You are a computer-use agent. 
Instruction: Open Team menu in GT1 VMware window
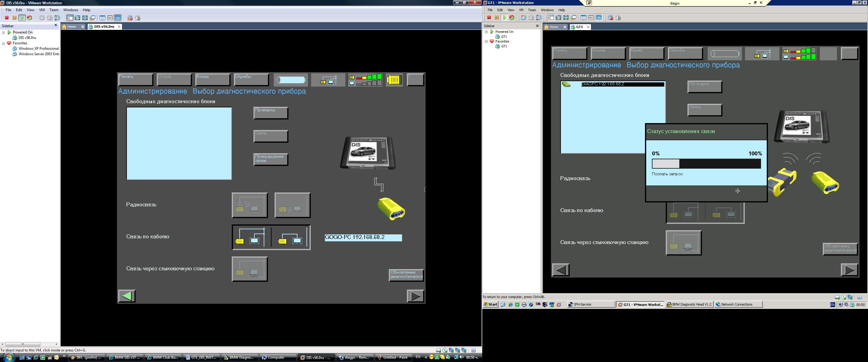[532, 10]
